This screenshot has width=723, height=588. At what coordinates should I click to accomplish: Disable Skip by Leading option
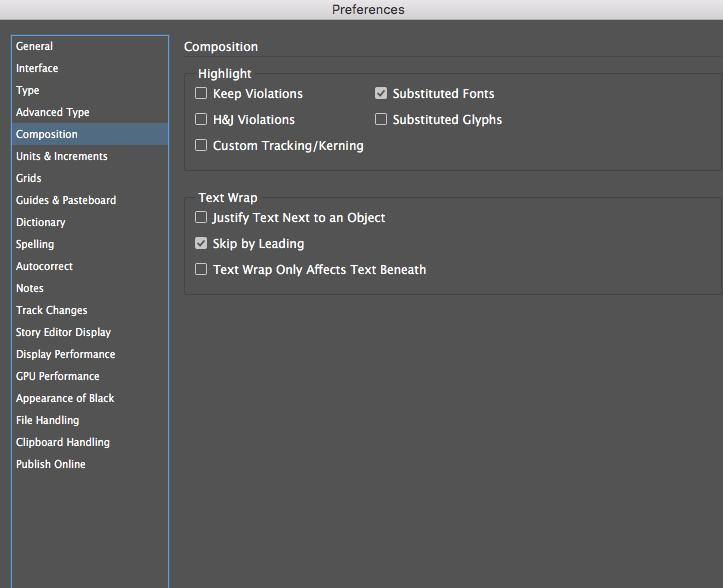201,244
